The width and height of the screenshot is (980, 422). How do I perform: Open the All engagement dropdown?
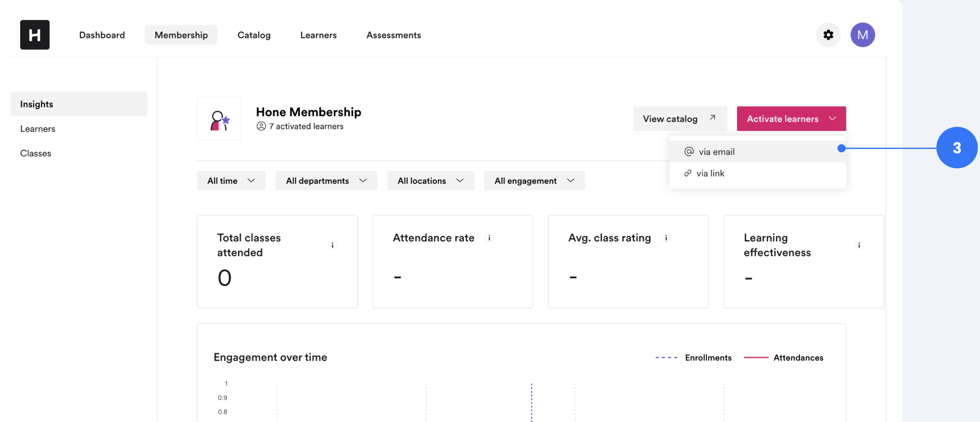534,181
